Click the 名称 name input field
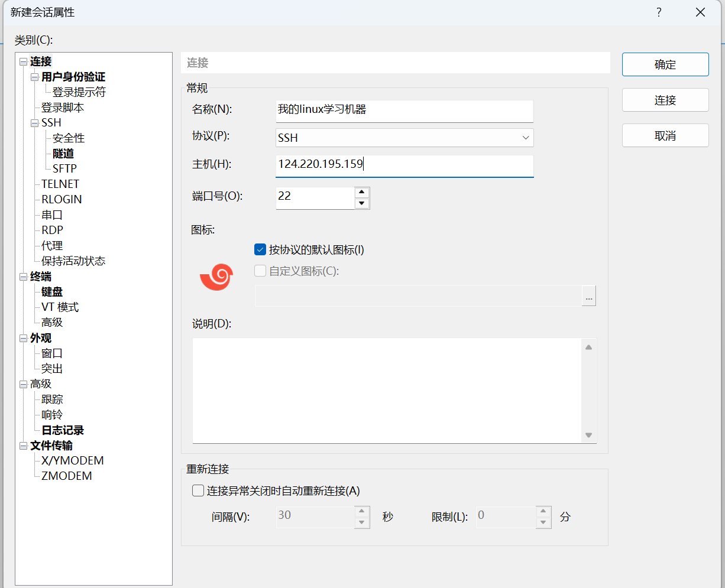This screenshot has width=725, height=588. click(404, 111)
